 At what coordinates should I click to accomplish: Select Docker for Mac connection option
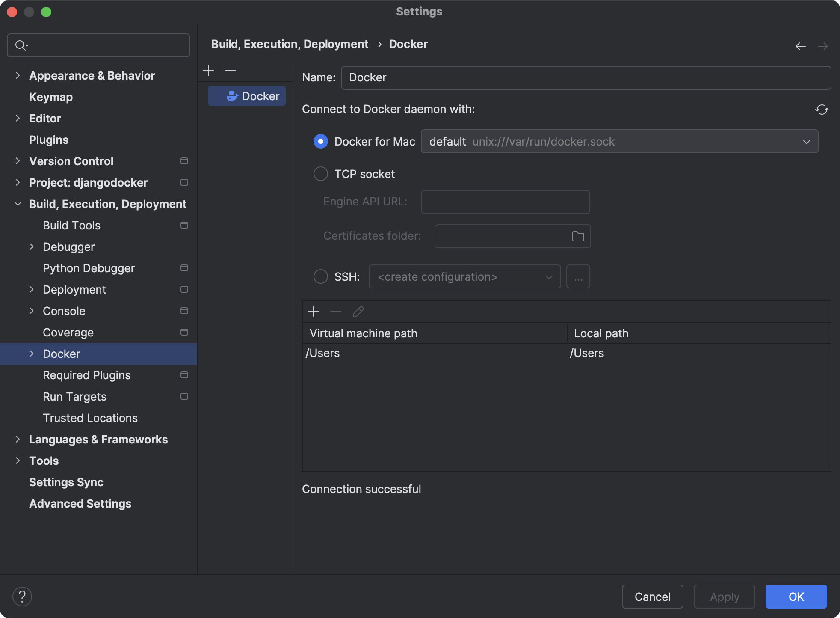pyautogui.click(x=320, y=141)
